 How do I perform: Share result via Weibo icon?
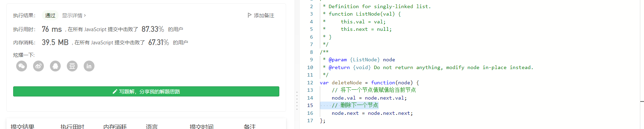[38, 66]
